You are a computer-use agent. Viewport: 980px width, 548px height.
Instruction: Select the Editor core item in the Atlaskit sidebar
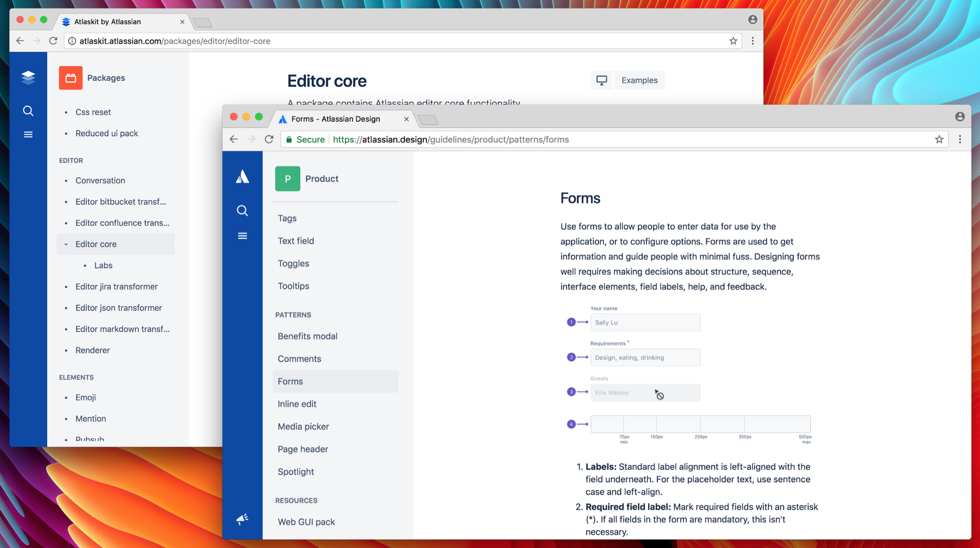(116, 244)
